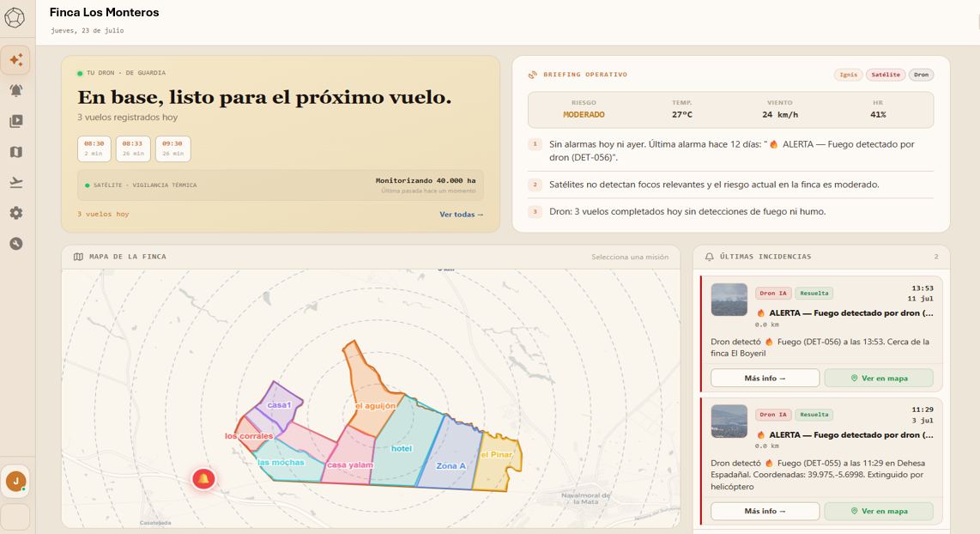
Task: Click Resuelta tag on 11 jul incident
Action: pos(814,294)
